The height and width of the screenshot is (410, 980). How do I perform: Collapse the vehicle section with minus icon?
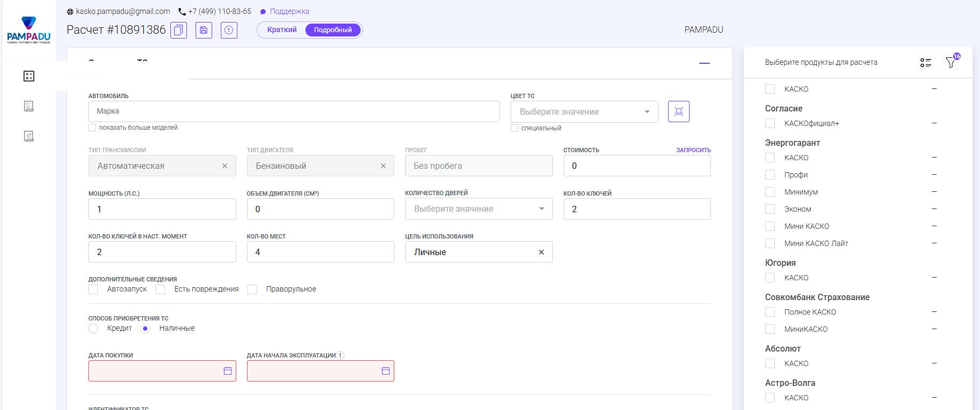(x=704, y=63)
